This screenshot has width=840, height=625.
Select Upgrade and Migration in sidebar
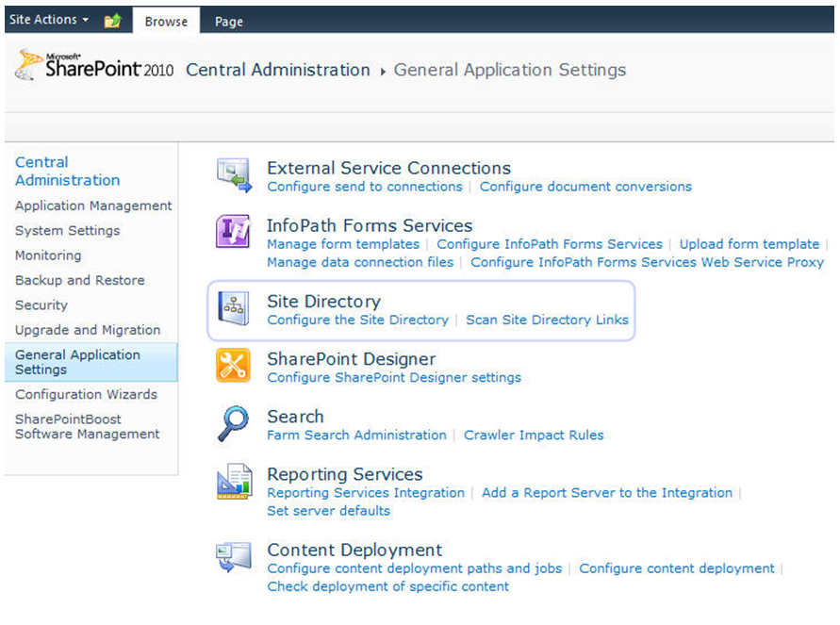[x=88, y=330]
